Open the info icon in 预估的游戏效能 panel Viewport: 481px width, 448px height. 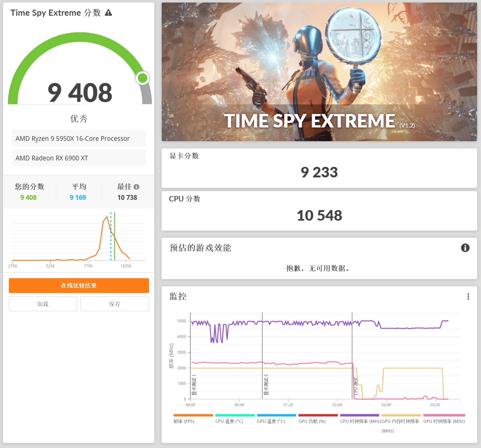tap(465, 248)
